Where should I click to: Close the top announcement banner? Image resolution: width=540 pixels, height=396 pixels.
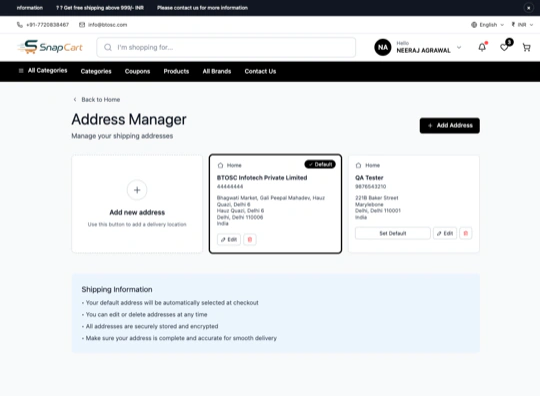pyautogui.click(x=528, y=8)
